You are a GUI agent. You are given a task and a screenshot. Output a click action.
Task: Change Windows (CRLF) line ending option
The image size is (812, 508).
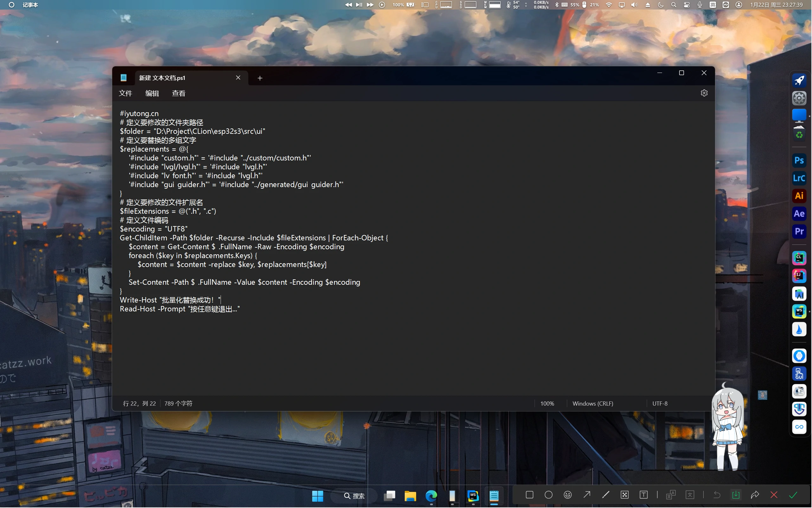(x=593, y=403)
